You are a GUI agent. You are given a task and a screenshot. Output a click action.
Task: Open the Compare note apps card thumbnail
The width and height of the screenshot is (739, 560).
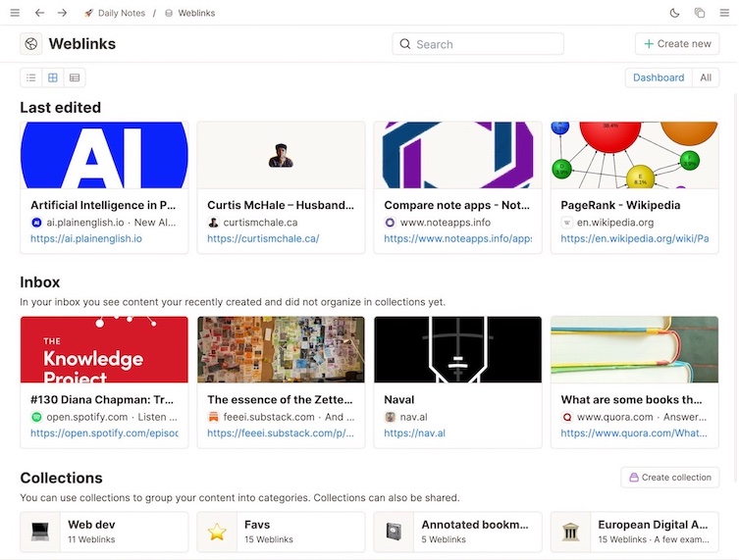pos(457,155)
